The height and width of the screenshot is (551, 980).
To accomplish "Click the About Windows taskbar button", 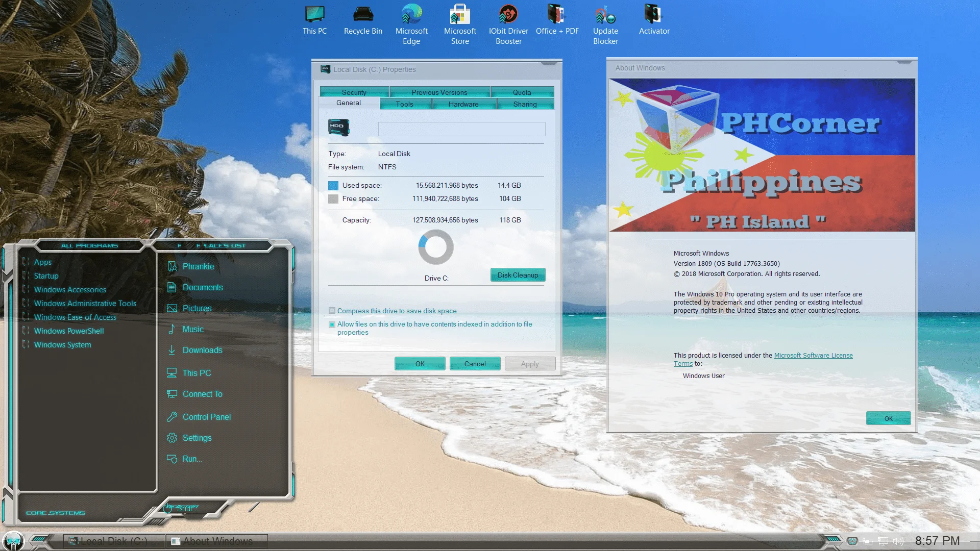I will (x=217, y=541).
